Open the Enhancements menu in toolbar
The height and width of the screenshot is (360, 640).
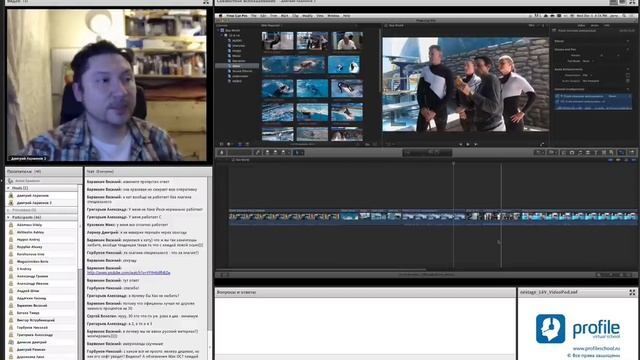[540, 152]
